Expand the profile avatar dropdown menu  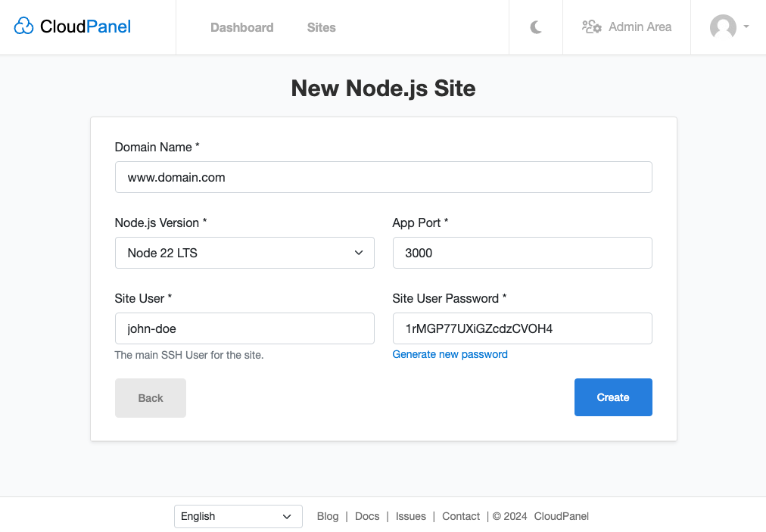(729, 27)
